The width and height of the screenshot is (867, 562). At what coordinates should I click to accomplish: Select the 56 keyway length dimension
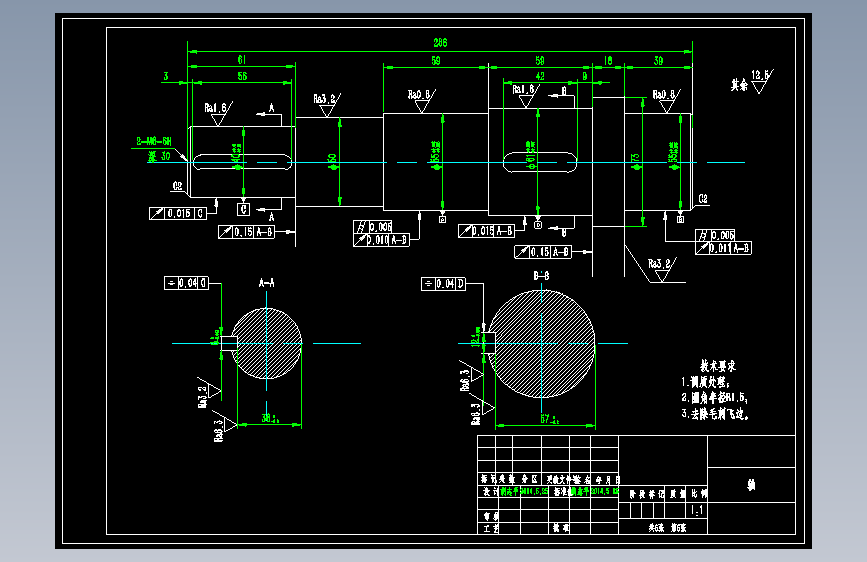pyautogui.click(x=242, y=76)
